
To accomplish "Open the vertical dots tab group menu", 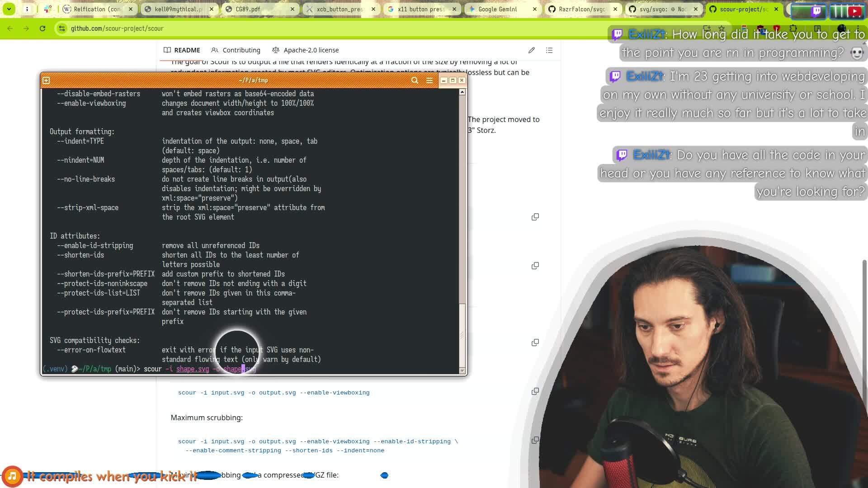I will coord(27,9).
